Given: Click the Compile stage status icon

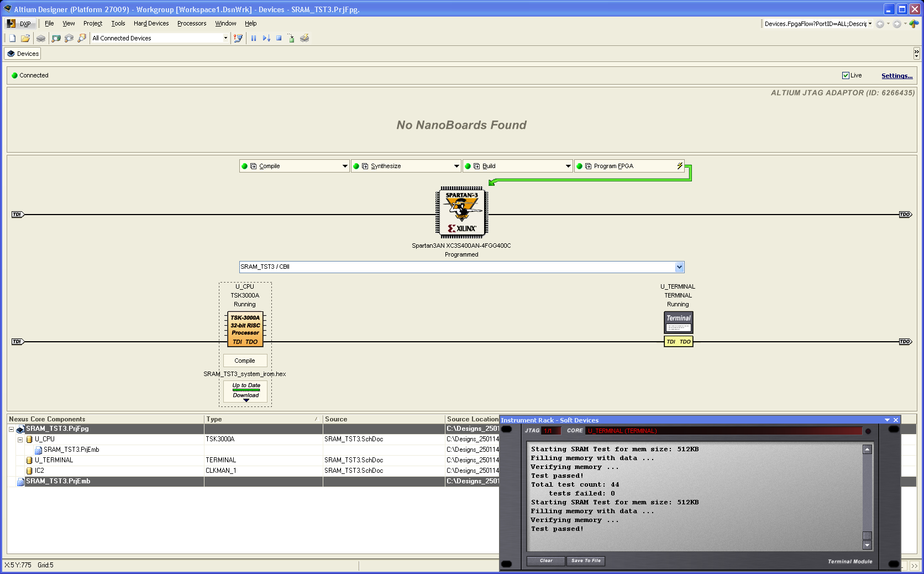Looking at the screenshot, I should pyautogui.click(x=244, y=166).
